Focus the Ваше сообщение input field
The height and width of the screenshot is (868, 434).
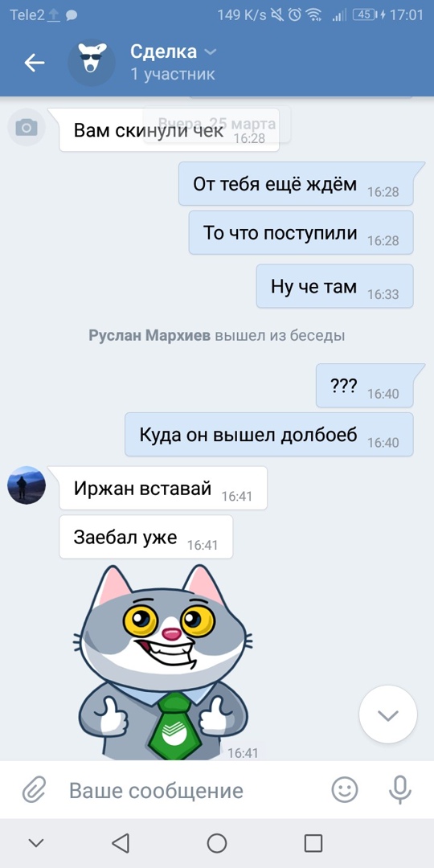pos(188,790)
